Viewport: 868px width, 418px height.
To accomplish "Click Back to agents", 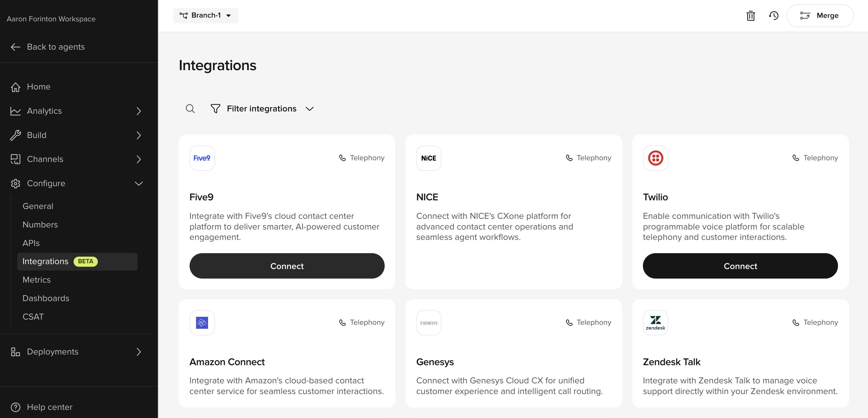I will (x=56, y=47).
